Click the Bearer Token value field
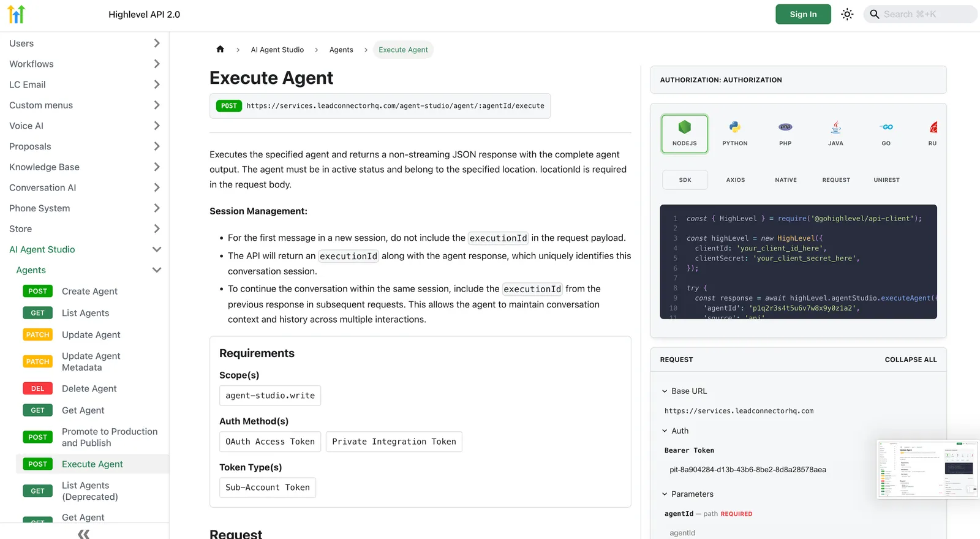This screenshot has width=980, height=539. pos(748,470)
